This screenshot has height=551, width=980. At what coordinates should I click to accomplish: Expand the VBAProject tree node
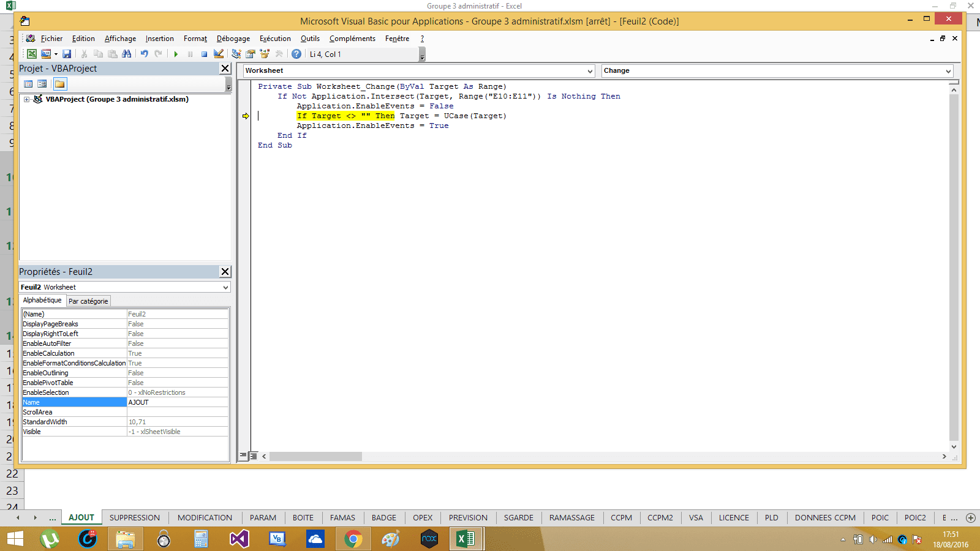(27, 99)
